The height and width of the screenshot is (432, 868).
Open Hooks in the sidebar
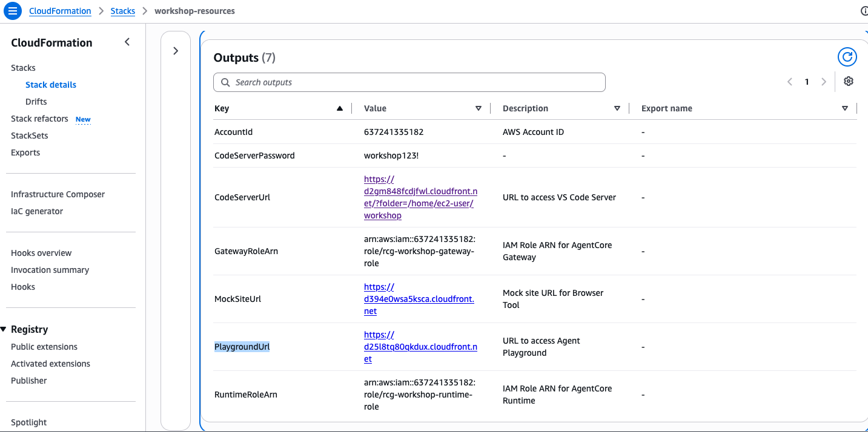pos(23,287)
